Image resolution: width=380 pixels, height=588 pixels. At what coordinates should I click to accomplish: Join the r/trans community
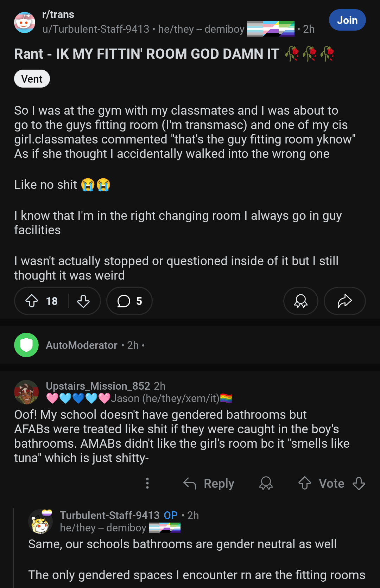pyautogui.click(x=347, y=20)
